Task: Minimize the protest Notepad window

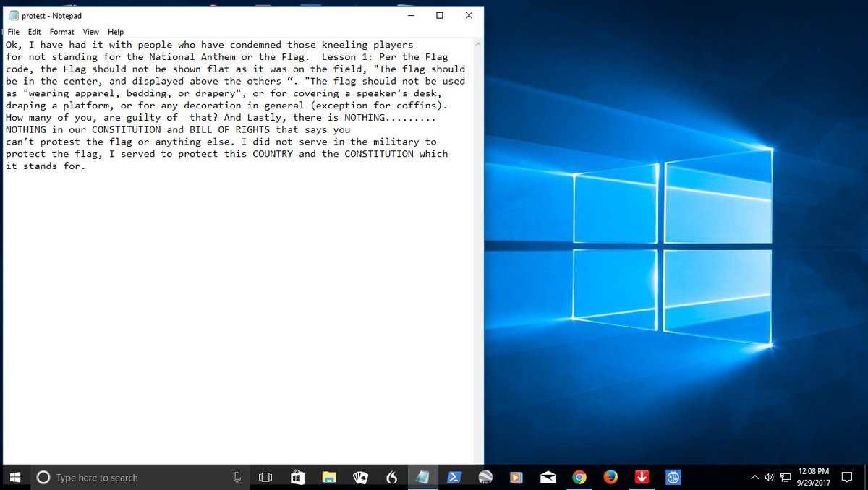Action: 410,15
